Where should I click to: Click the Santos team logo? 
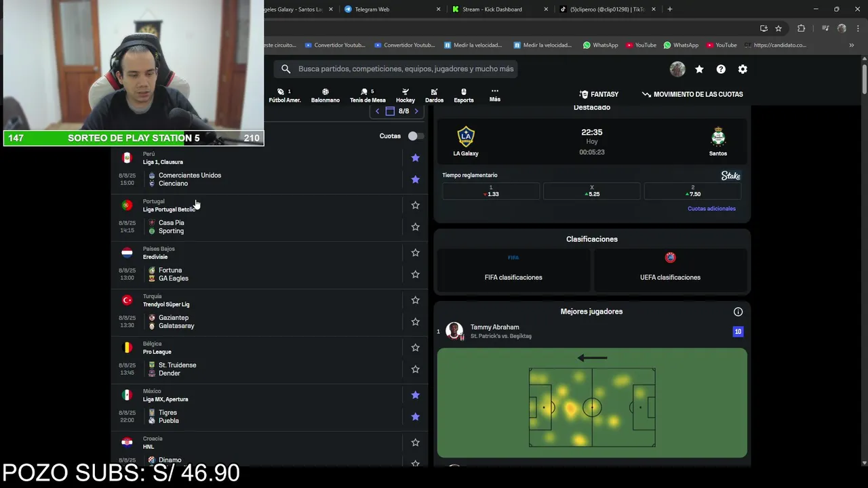click(718, 137)
